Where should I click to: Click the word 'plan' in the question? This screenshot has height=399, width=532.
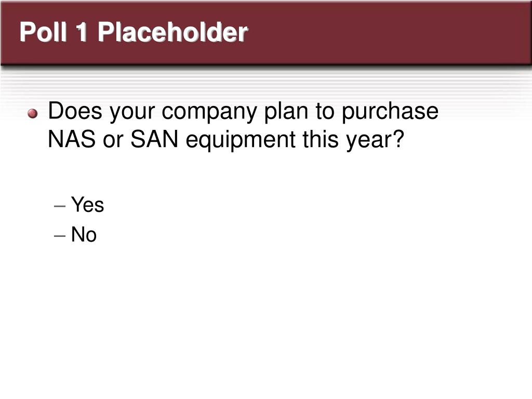point(286,113)
